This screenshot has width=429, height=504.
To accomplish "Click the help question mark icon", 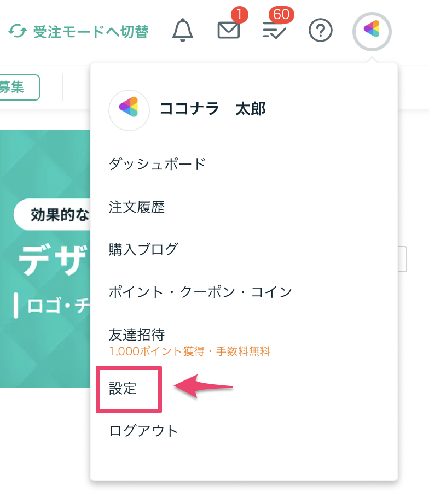I will (x=321, y=31).
